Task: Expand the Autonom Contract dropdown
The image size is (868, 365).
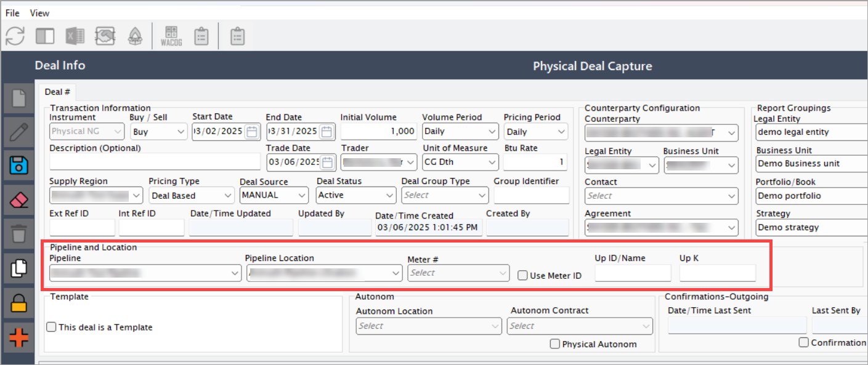Action: [580, 326]
